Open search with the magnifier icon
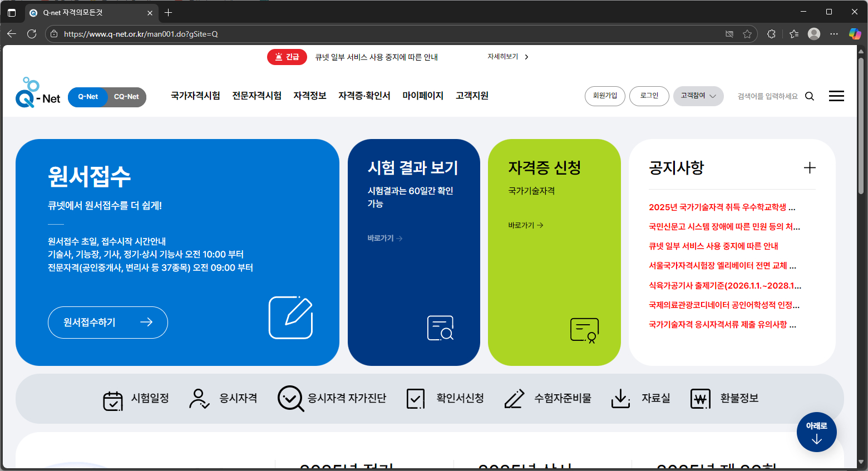Image resolution: width=868 pixels, height=471 pixels. click(x=810, y=96)
